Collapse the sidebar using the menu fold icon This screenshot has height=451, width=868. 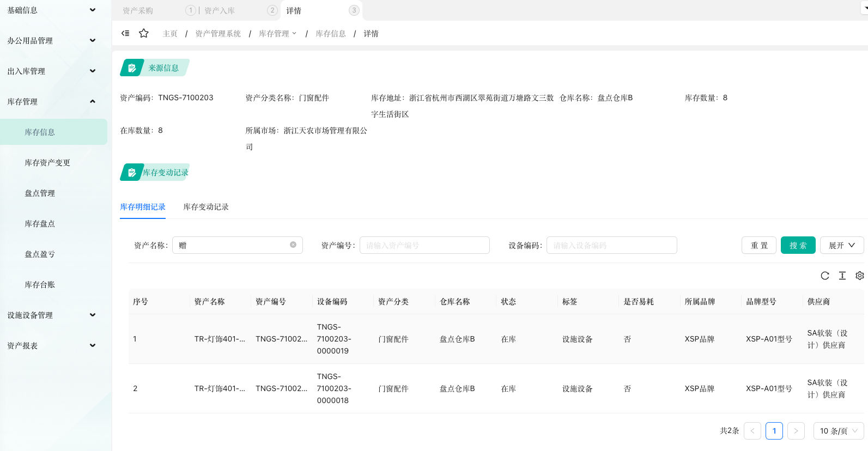[x=125, y=33]
